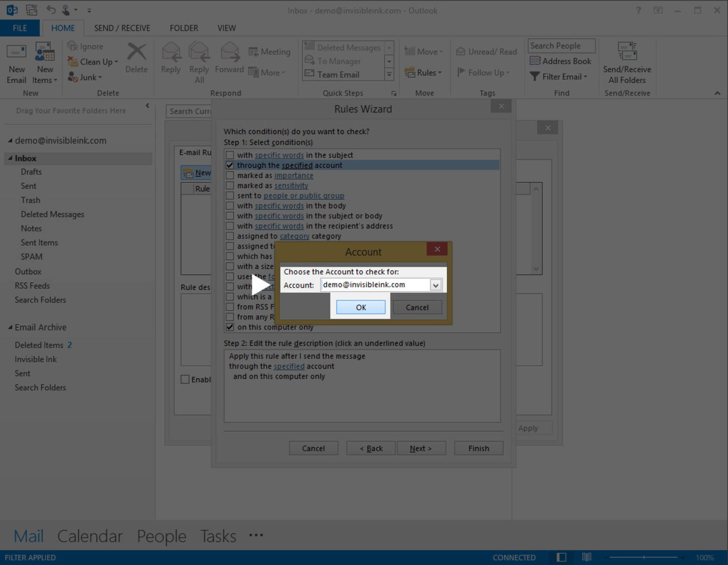Click the reading view icon in the status bar

click(x=586, y=557)
